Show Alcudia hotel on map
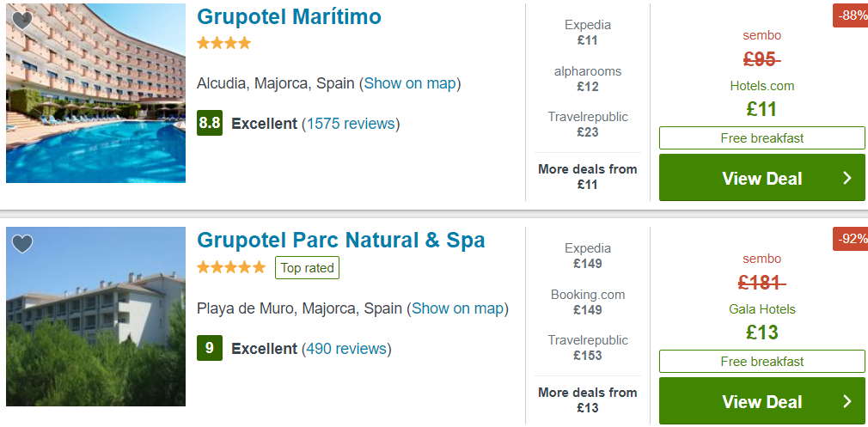 click(410, 83)
